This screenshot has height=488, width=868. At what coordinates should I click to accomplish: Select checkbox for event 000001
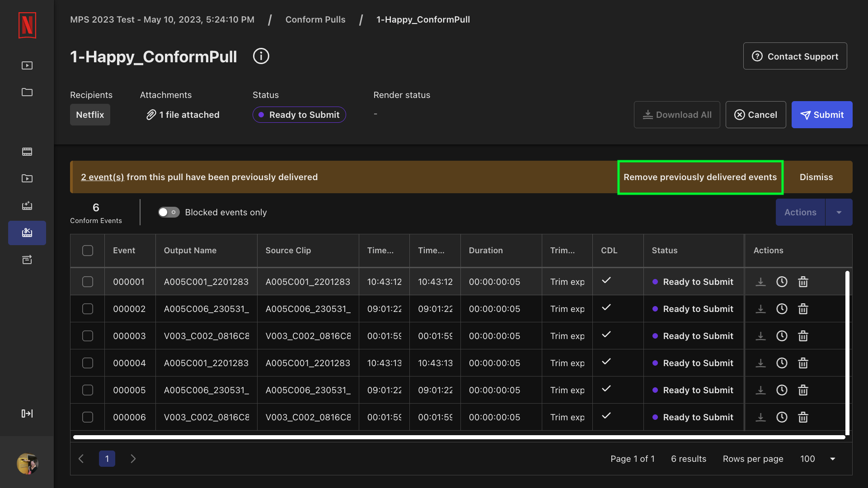[x=88, y=282]
